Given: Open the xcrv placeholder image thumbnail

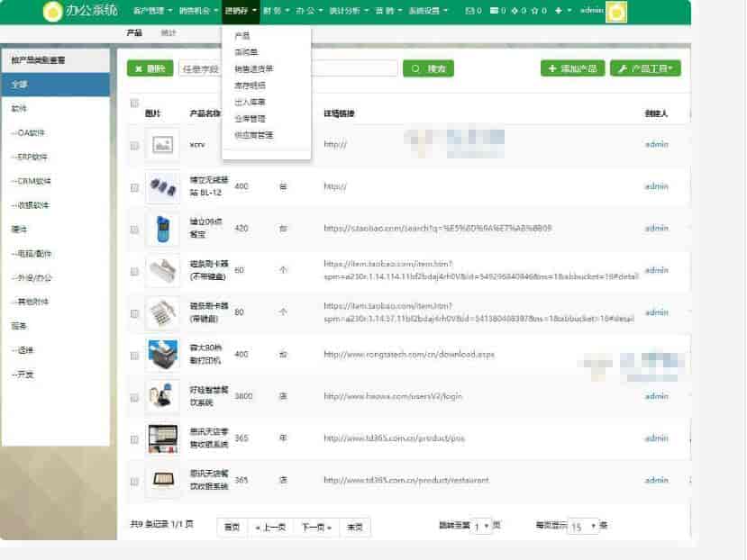Looking at the screenshot, I should 162,144.
